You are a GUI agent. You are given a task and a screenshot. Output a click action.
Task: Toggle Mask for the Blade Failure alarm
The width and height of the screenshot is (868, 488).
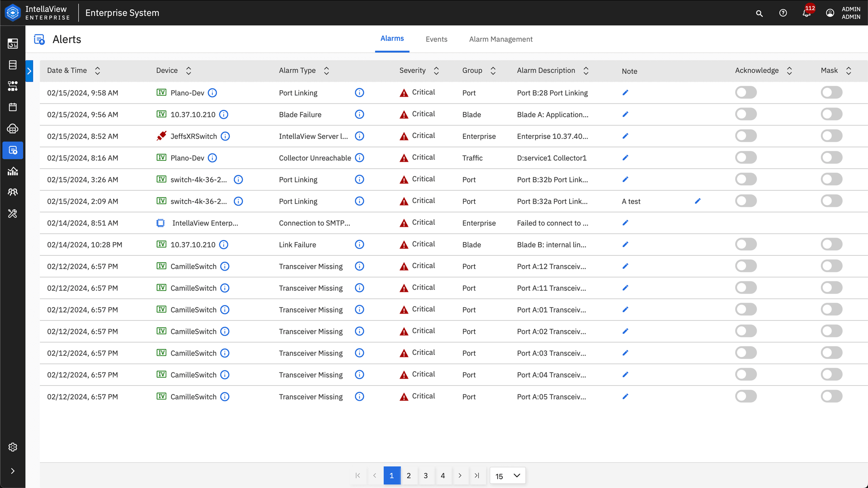[831, 114]
